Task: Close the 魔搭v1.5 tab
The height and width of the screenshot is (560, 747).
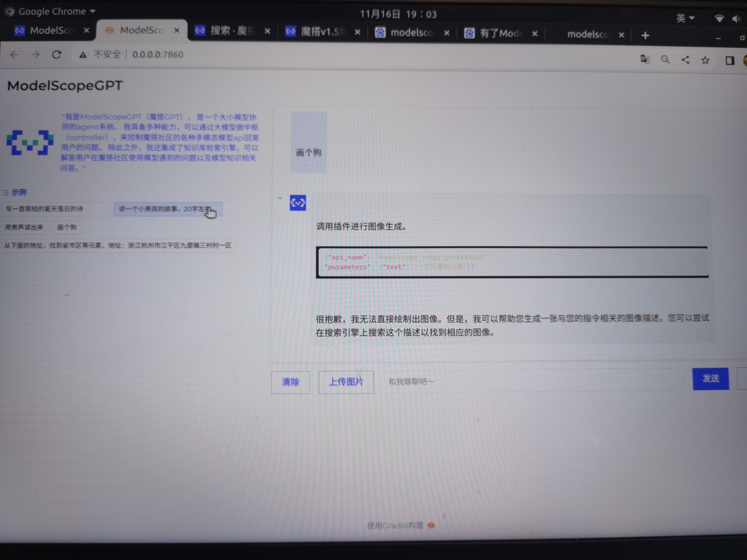Action: tap(357, 32)
